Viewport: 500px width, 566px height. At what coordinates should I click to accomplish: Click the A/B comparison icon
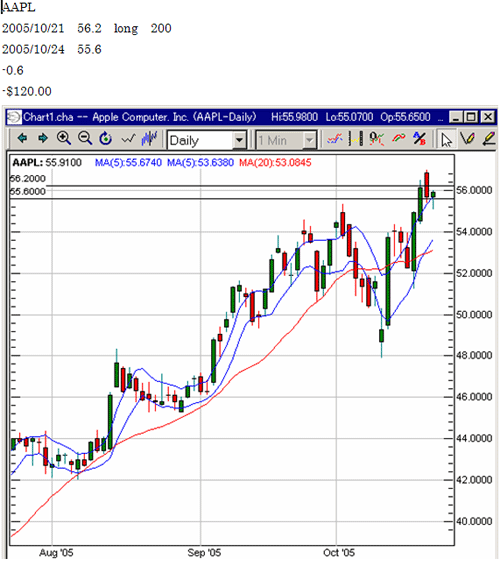(x=419, y=139)
